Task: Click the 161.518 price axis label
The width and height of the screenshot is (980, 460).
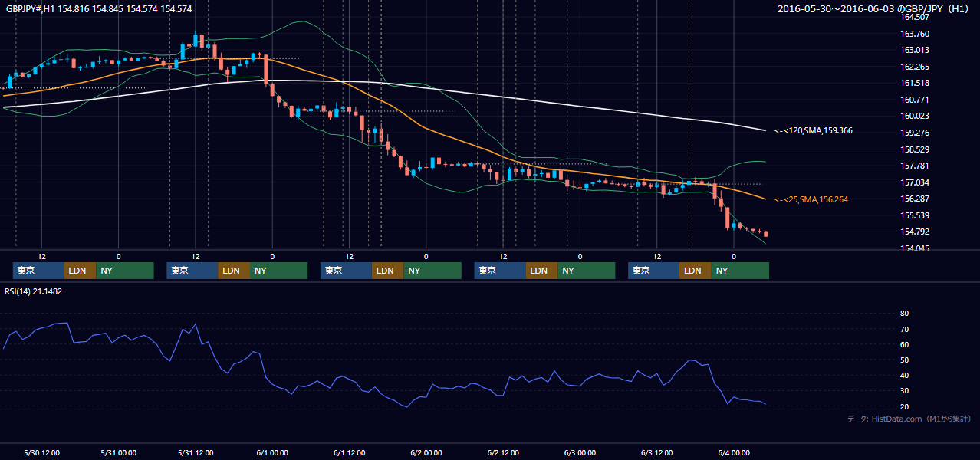Action: [914, 83]
